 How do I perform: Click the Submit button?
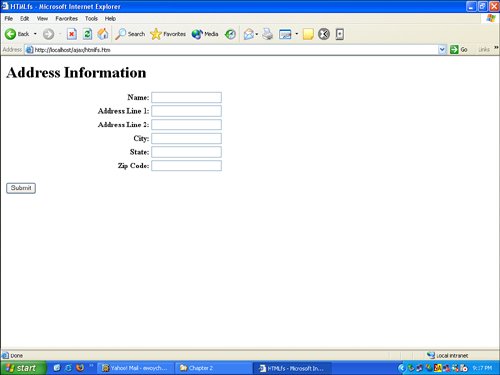point(21,188)
